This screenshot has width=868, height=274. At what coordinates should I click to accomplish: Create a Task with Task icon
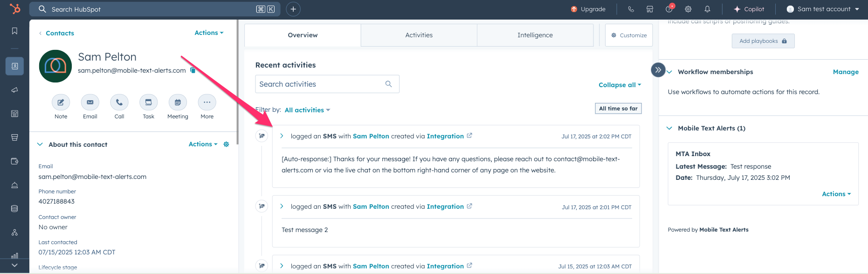[x=148, y=102]
